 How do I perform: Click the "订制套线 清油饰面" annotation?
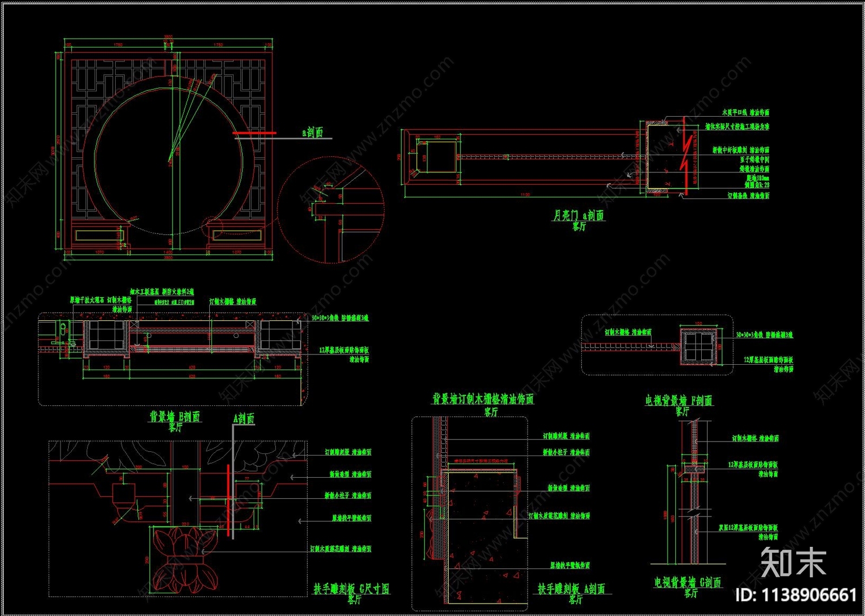(748, 196)
